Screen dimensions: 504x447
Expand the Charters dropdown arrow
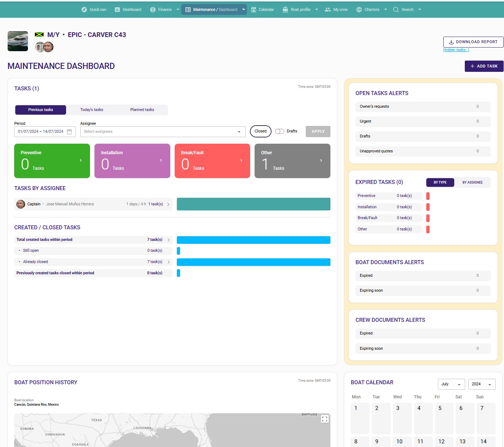386,9
